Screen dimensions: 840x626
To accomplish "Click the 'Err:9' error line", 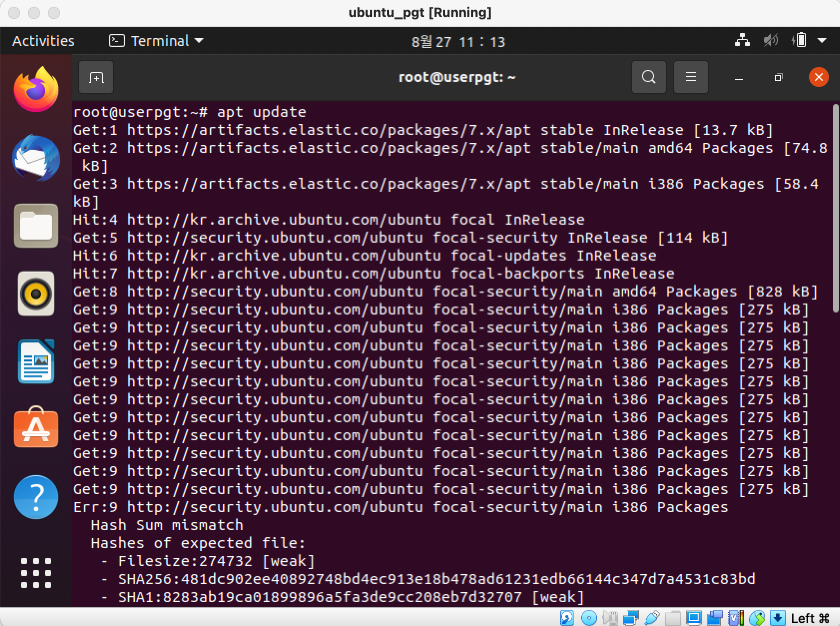I will 401,507.
